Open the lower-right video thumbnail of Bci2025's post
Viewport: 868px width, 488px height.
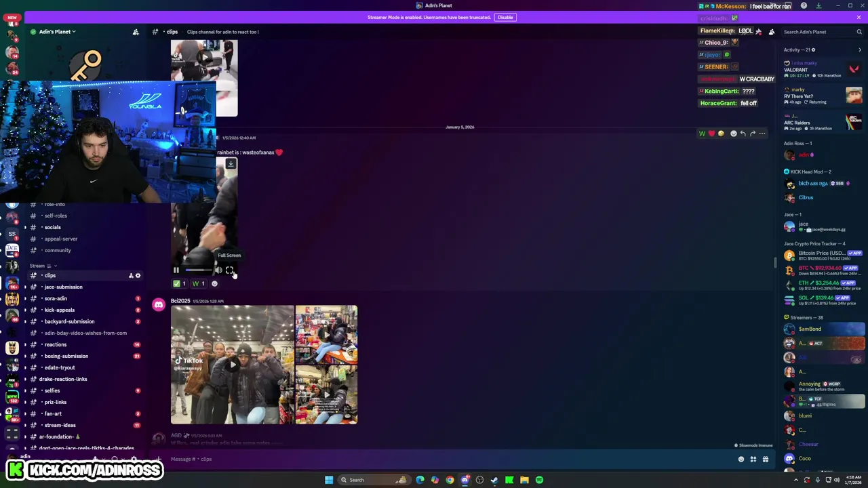[326, 394]
